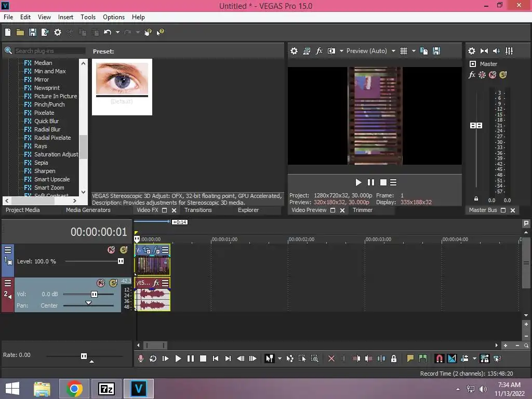Click audio track Vol slider handle
The height and width of the screenshot is (399, 532).
pos(95,294)
